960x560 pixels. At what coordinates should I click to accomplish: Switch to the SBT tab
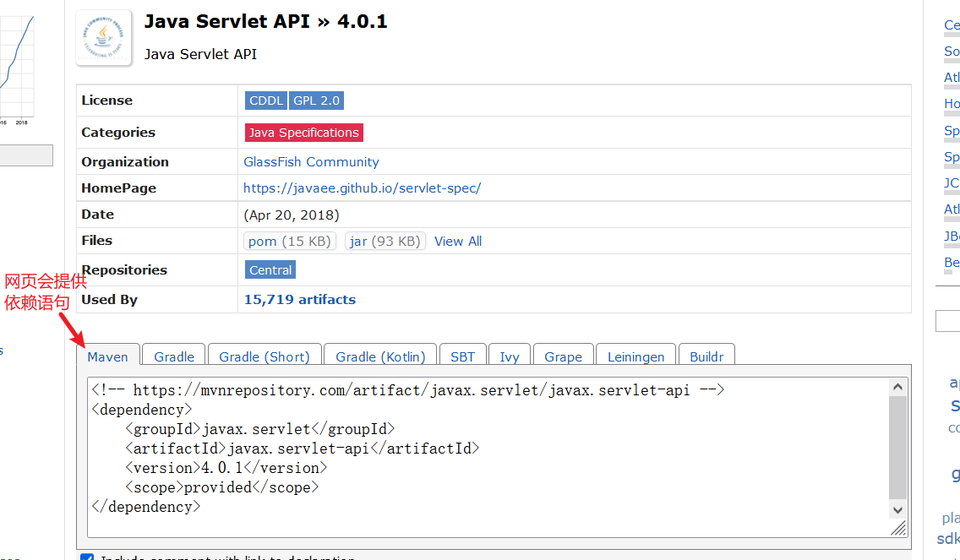[x=463, y=356]
